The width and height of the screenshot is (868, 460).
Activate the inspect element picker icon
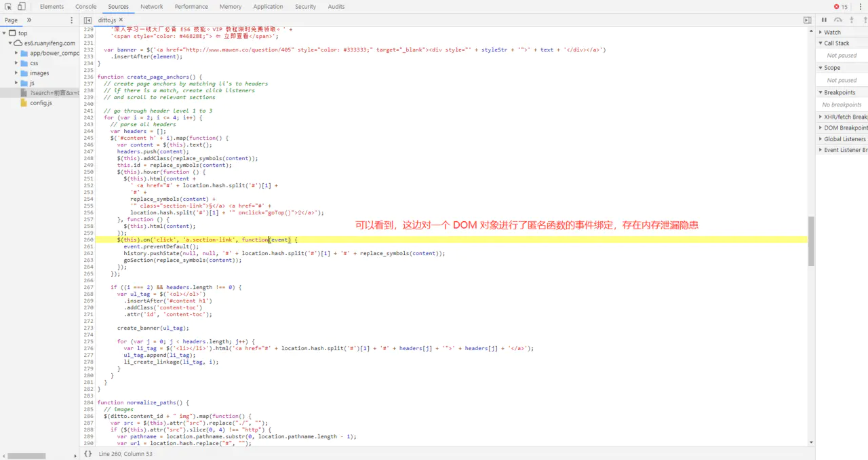(8, 7)
